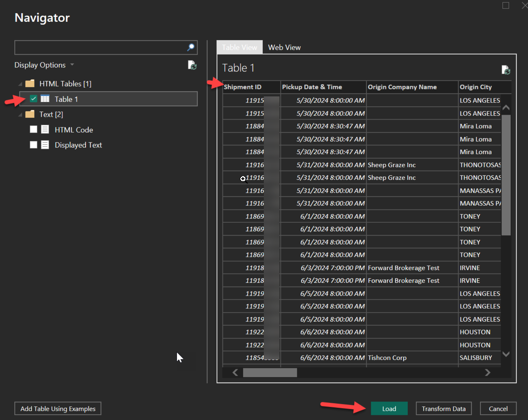Image resolution: width=528 pixels, height=420 pixels.
Task: Click the document icon beside HTML Code
Action: click(x=45, y=129)
